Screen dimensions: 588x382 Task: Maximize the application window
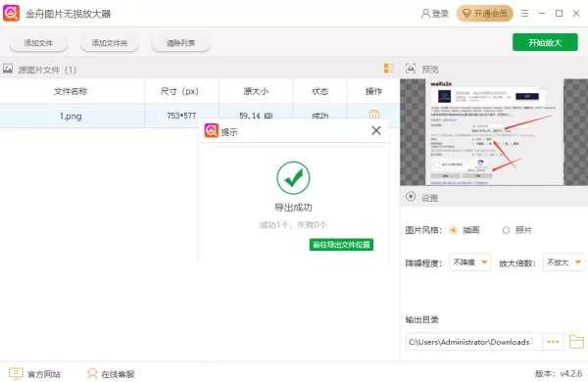(560, 14)
